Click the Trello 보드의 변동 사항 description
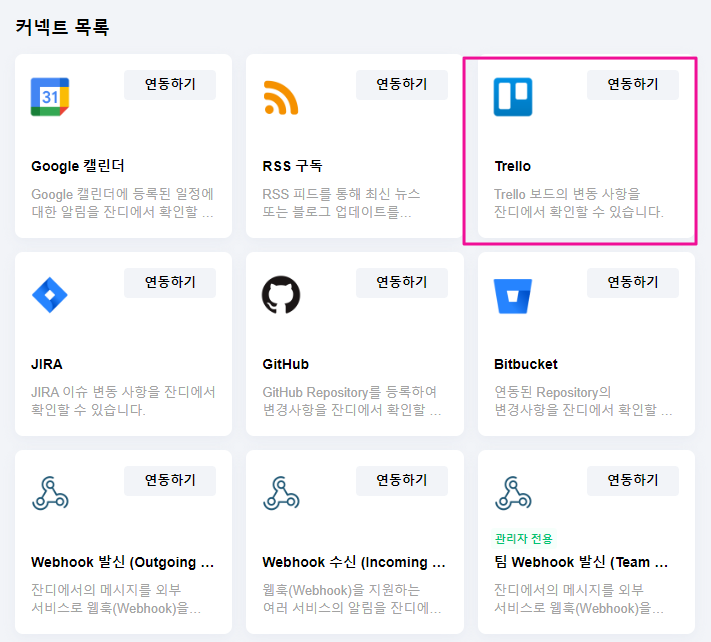Viewport: 711px width, 642px height. [579, 203]
